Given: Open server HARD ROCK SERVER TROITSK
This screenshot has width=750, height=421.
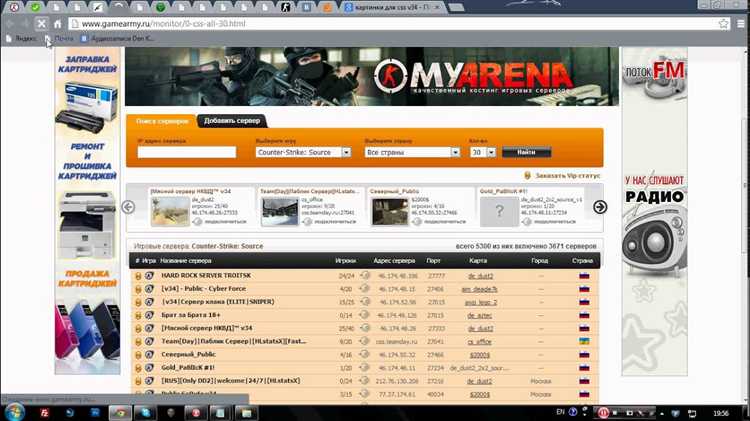Looking at the screenshot, I should pos(206,276).
